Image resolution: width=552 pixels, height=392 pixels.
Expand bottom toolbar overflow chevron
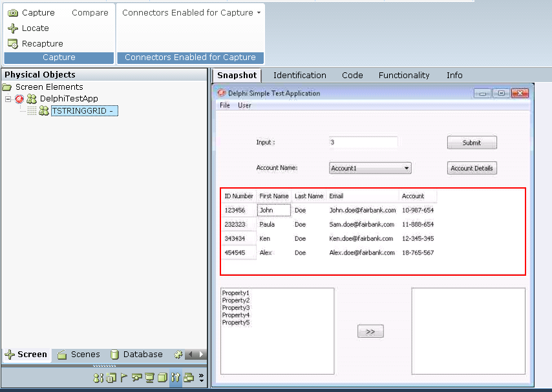tap(201, 378)
